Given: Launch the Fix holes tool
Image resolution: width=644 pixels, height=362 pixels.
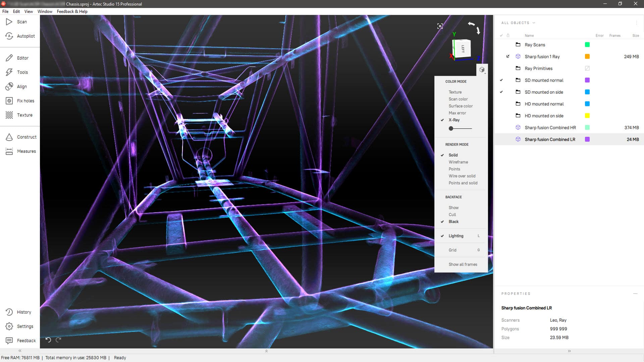Looking at the screenshot, I should point(25,101).
